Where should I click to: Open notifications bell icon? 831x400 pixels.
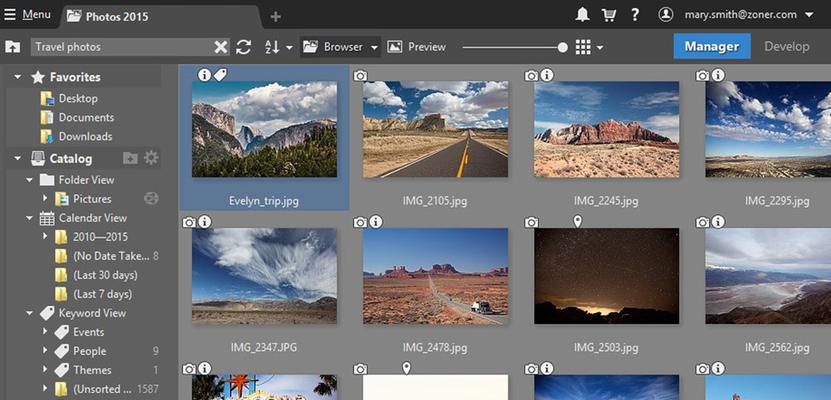(x=582, y=15)
